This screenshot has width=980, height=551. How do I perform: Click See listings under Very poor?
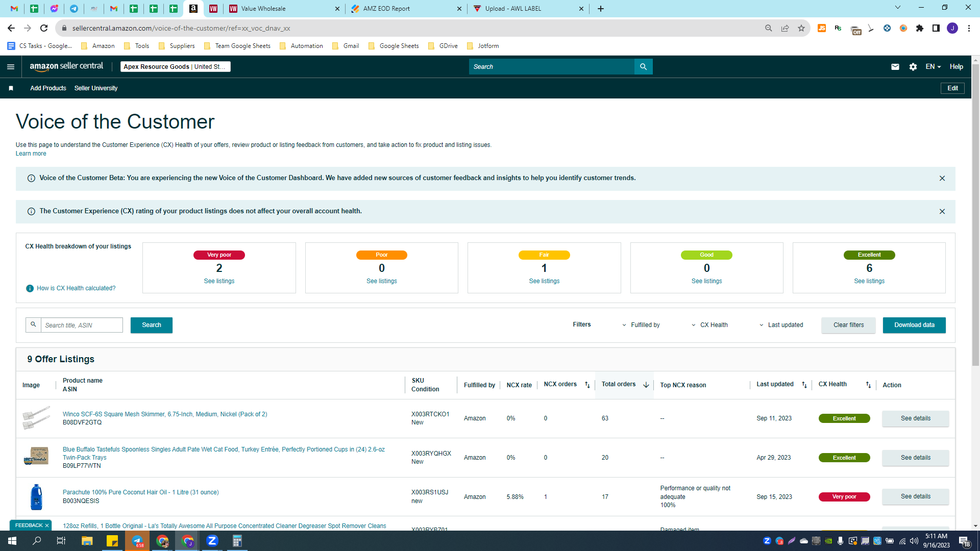(x=219, y=282)
